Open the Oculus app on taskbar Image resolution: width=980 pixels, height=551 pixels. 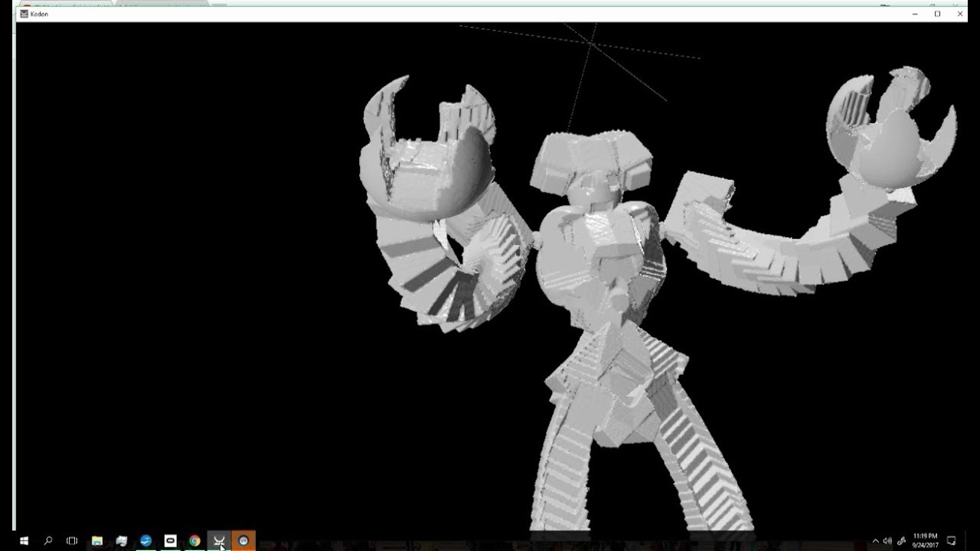(170, 540)
